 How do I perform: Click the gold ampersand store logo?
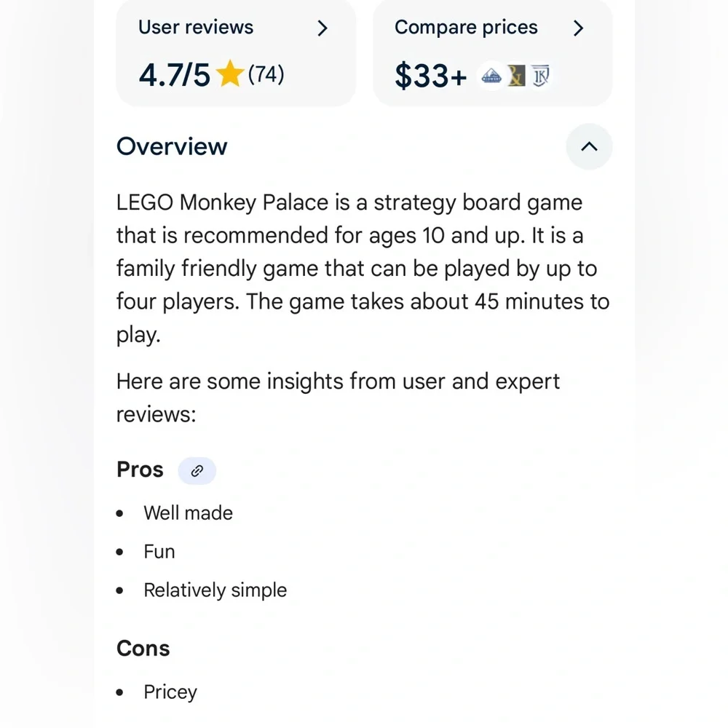pyautogui.click(x=516, y=76)
